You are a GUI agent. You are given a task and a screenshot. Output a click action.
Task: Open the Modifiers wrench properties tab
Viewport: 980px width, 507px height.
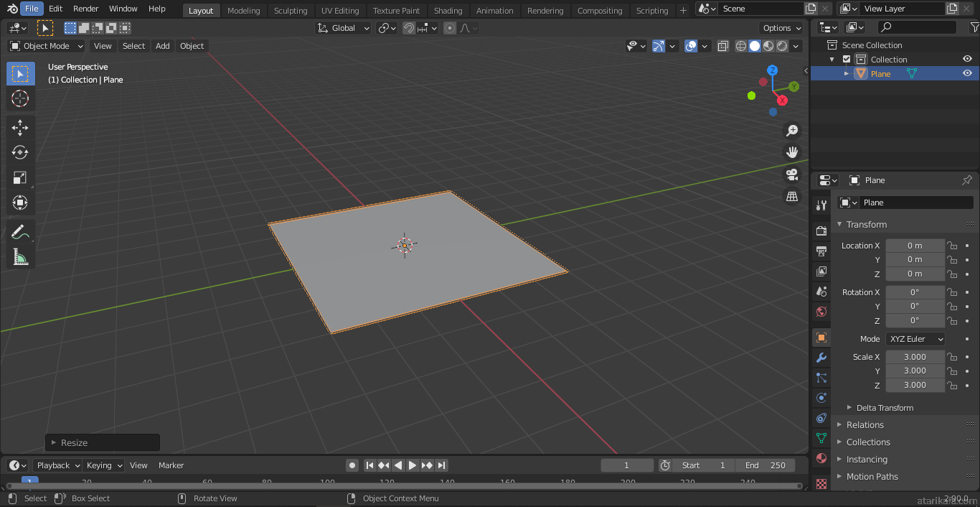[x=821, y=358]
